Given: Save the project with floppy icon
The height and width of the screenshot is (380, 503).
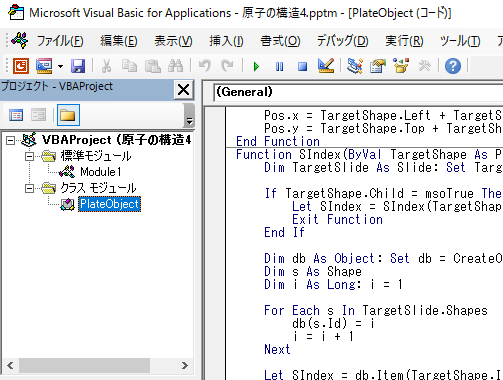Looking at the screenshot, I should (x=78, y=66).
